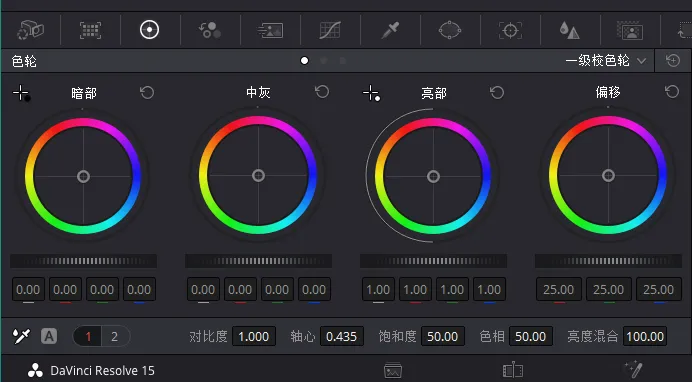Screen dimensions: 692x382
Task: Click the 暗部 master jog wheel
Action: [x=83, y=261]
